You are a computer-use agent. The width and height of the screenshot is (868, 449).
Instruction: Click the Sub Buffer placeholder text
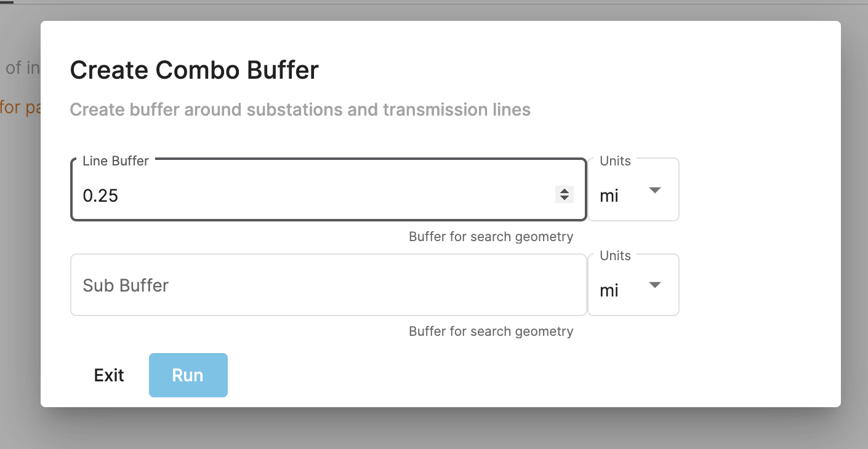tap(125, 285)
